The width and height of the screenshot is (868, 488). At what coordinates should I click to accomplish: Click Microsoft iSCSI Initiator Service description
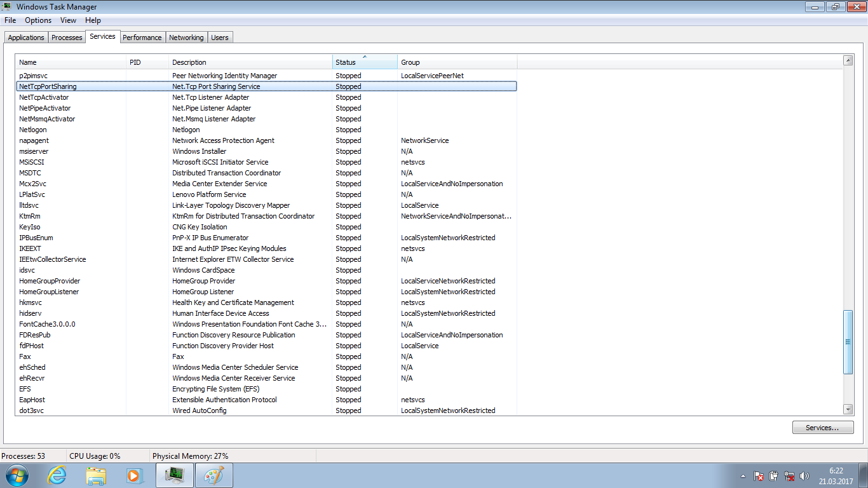point(220,162)
